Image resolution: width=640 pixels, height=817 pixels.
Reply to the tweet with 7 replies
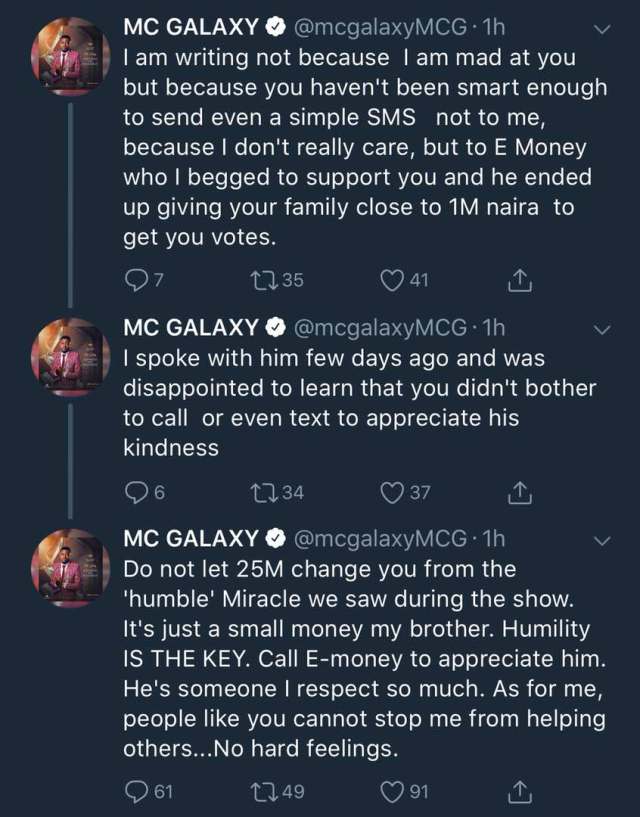click(134, 281)
